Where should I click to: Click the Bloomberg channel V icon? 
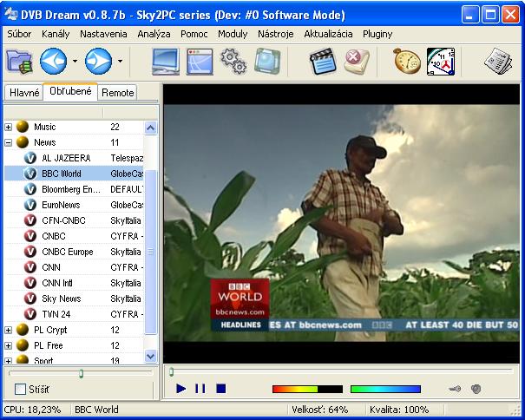pos(30,189)
